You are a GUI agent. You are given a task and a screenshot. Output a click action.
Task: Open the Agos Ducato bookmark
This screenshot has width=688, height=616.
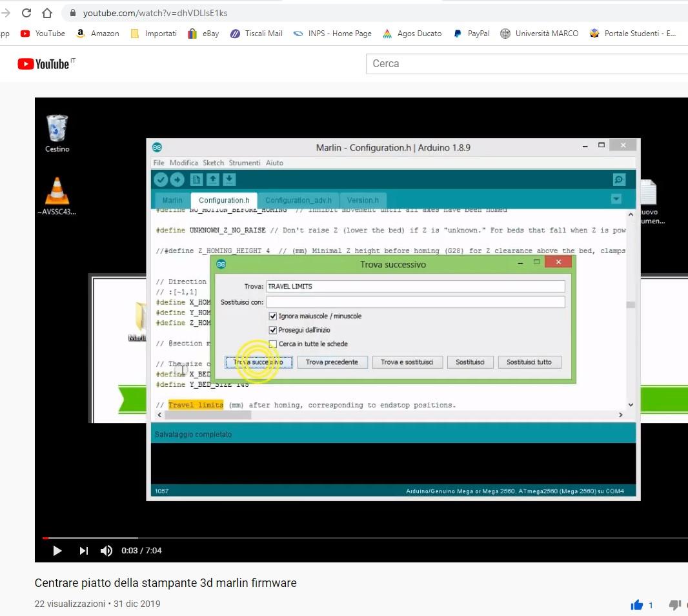pos(412,34)
